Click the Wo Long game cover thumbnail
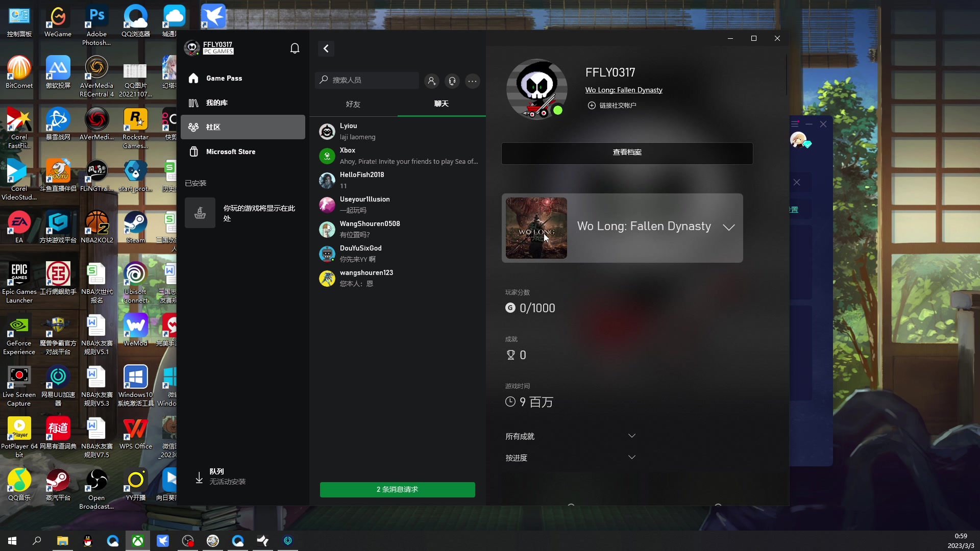Screen dimensions: 980x551 click(536, 228)
